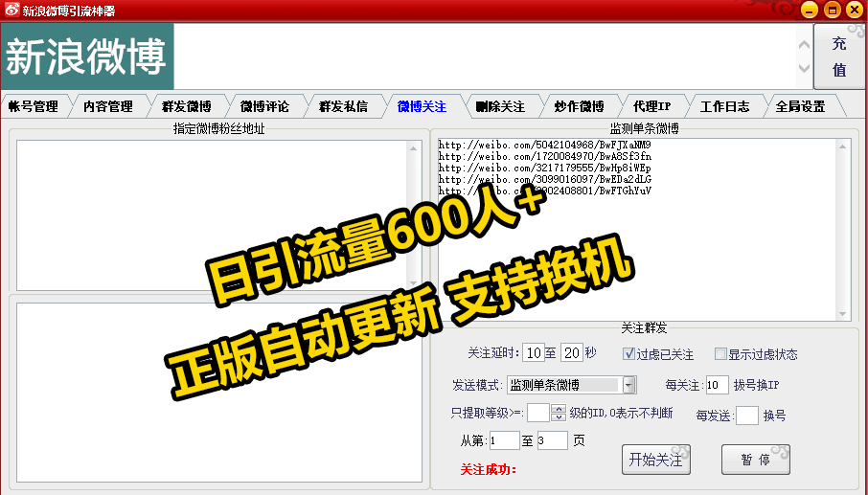The height and width of the screenshot is (495, 868).
Task: Click the top banner scroll down arrow
Action: point(805,69)
